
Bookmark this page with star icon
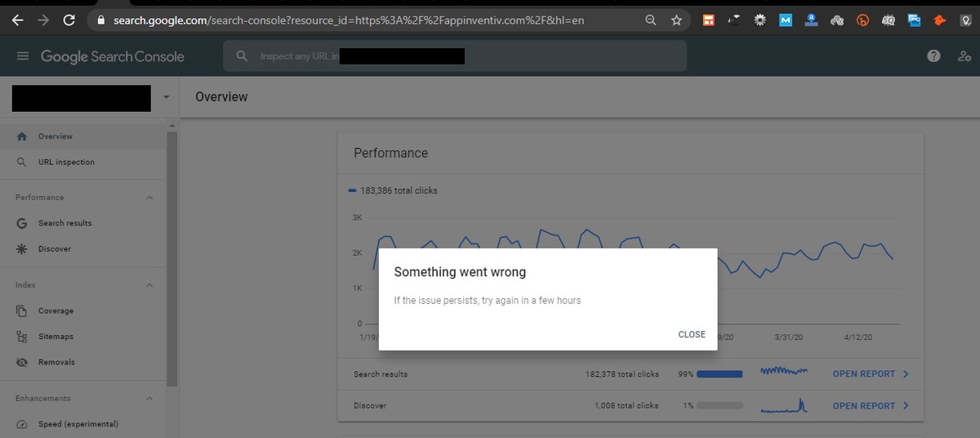(676, 20)
